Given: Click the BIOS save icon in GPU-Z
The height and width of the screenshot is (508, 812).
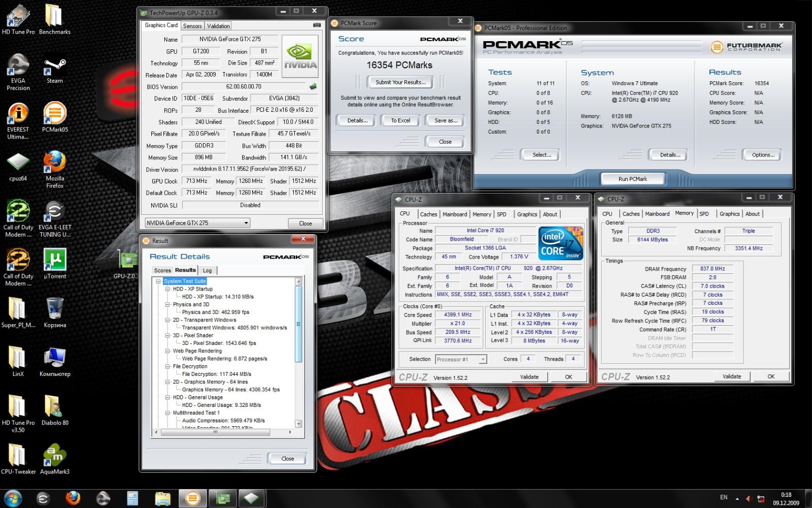Looking at the screenshot, I should click(313, 86).
